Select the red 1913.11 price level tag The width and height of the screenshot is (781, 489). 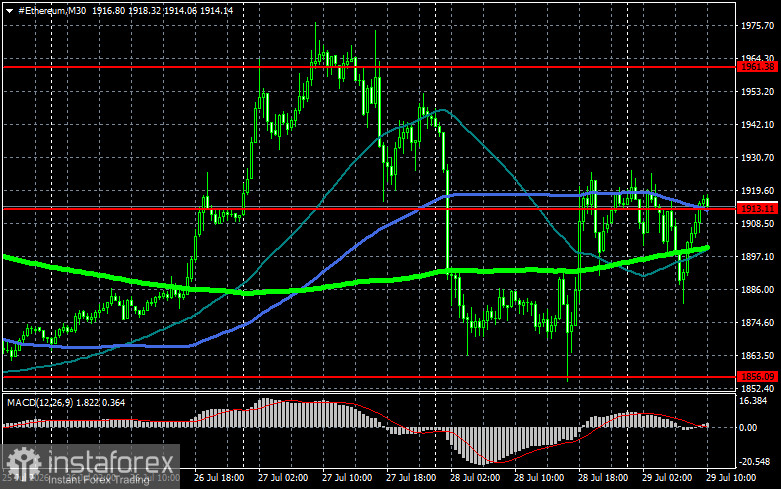758,209
